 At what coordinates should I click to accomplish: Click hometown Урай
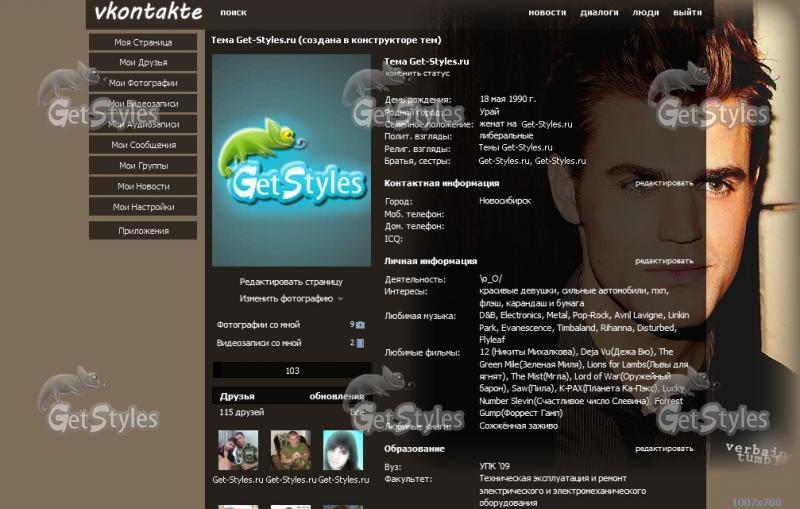pos(489,112)
